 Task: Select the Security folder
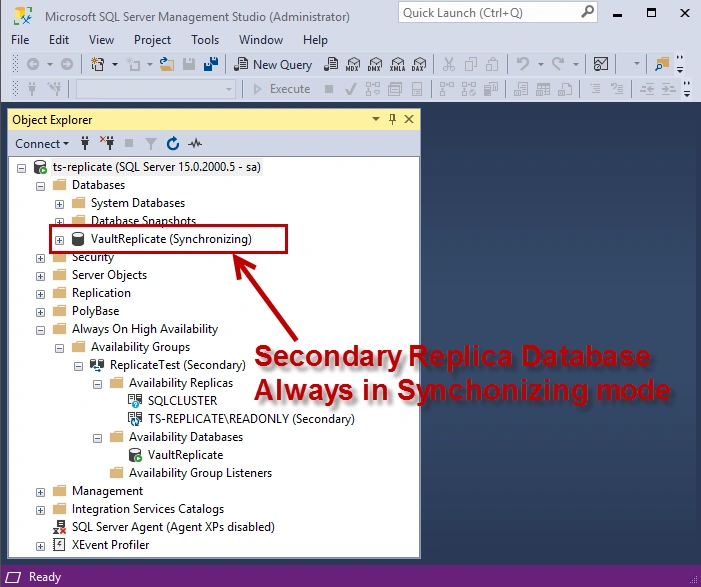point(93,258)
